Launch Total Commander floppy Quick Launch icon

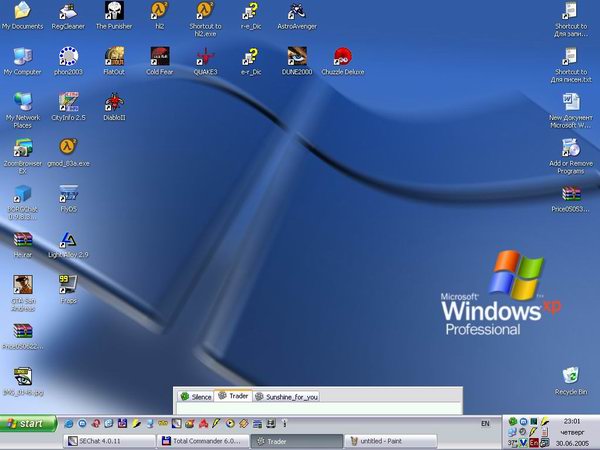pyautogui.click(x=122, y=423)
